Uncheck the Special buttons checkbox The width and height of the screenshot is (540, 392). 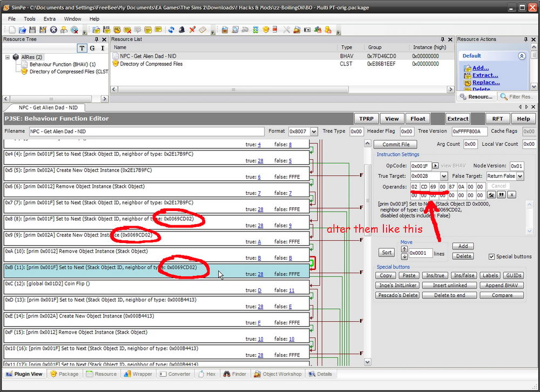pos(491,256)
